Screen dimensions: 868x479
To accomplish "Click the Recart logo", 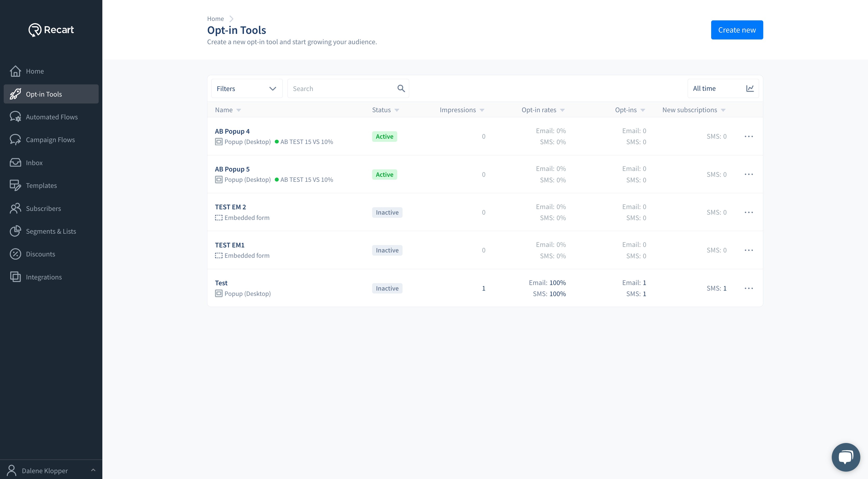I will (x=51, y=30).
